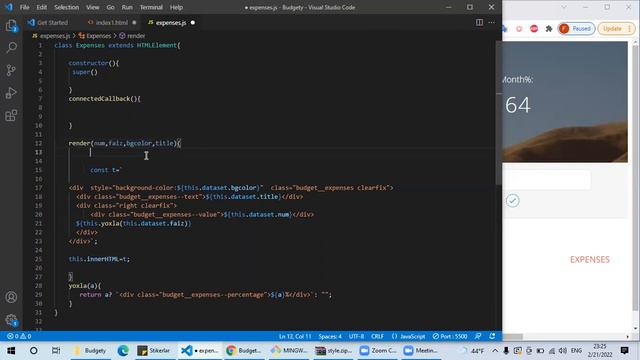Click the browser horizontal scrollbar
640x360 pixels.
(x=513, y=337)
